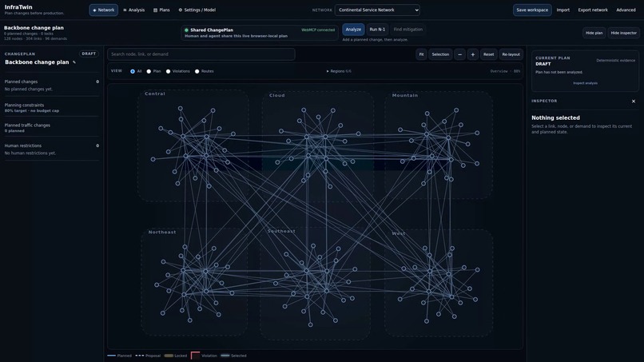Click the Fit view button
Viewport: 644px width, 362px height.
(x=421, y=54)
